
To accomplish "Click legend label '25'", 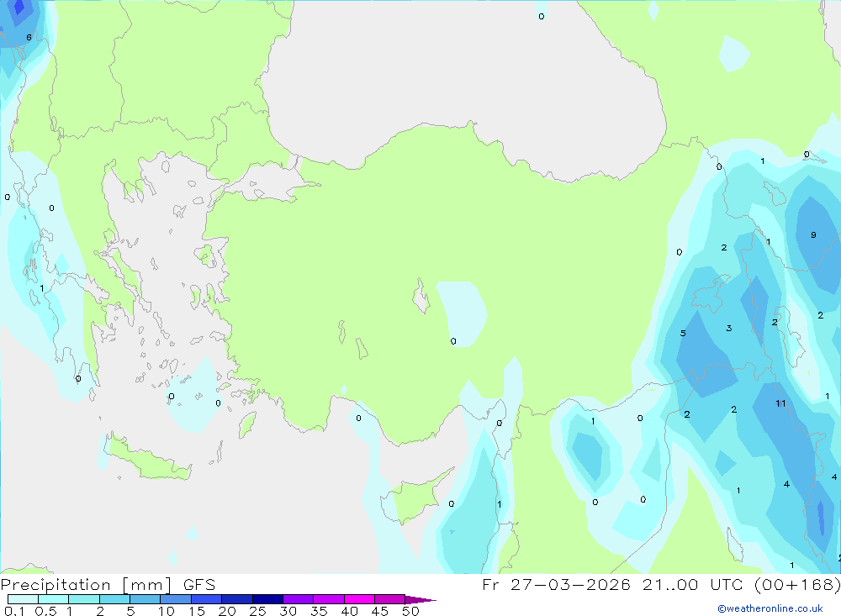I will pos(258,611).
